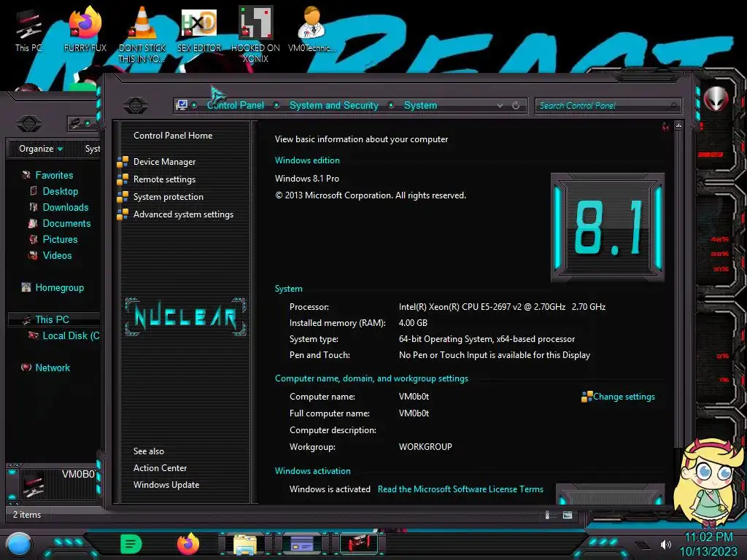Viewport: 747px width, 560px height.
Task: Open Advanced system settings
Action: pos(183,214)
